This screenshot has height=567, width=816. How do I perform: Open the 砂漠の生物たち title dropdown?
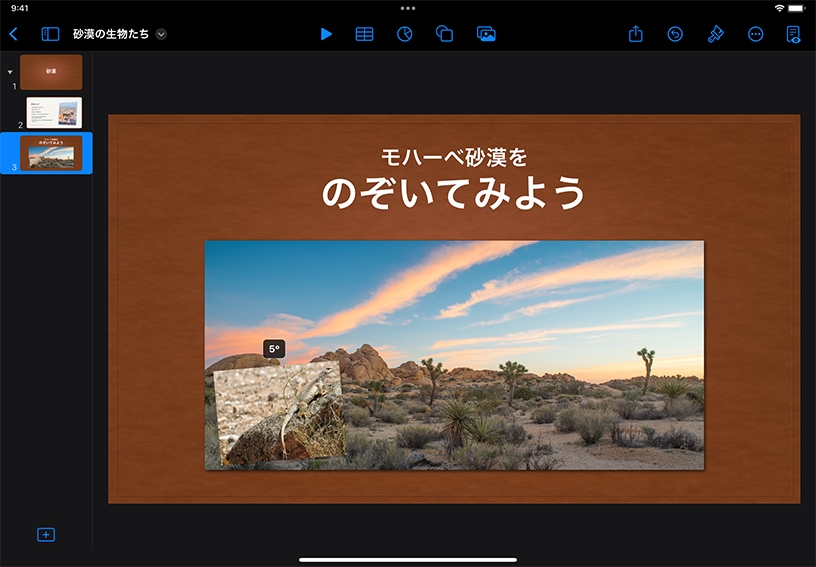(x=161, y=34)
